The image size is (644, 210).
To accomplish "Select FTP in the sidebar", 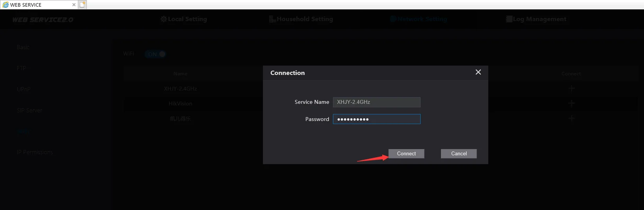I will [x=21, y=68].
